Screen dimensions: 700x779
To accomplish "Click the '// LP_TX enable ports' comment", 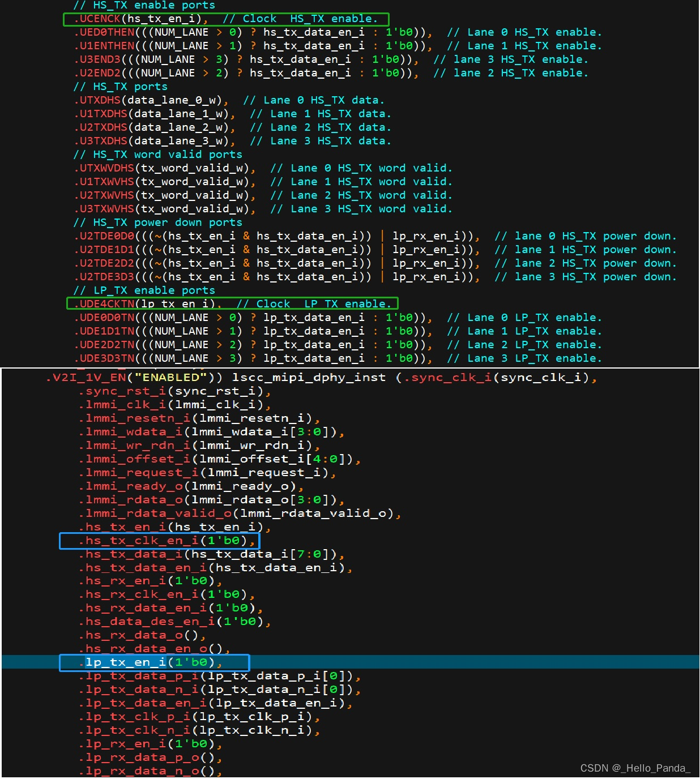I will [144, 290].
